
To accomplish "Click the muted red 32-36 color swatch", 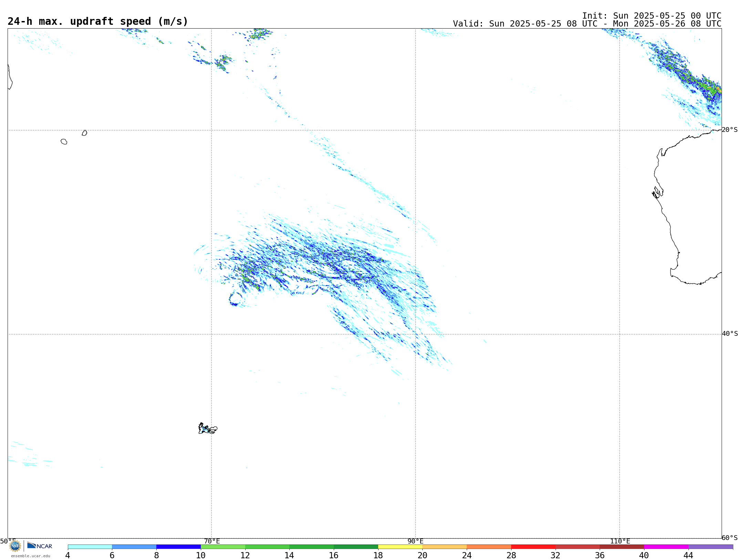I will (578, 547).
